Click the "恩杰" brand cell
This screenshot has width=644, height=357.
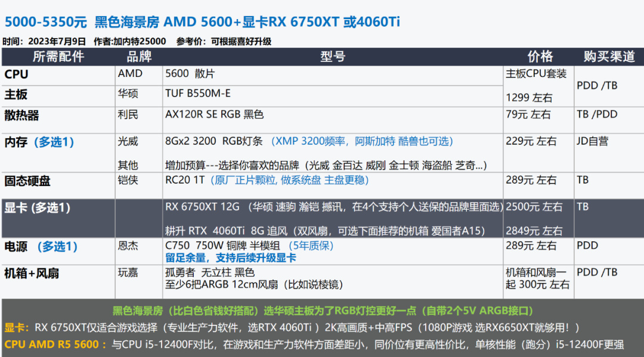[x=128, y=246]
